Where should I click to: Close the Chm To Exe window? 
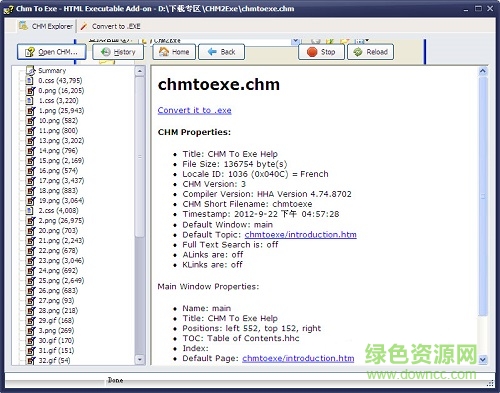(x=490, y=9)
